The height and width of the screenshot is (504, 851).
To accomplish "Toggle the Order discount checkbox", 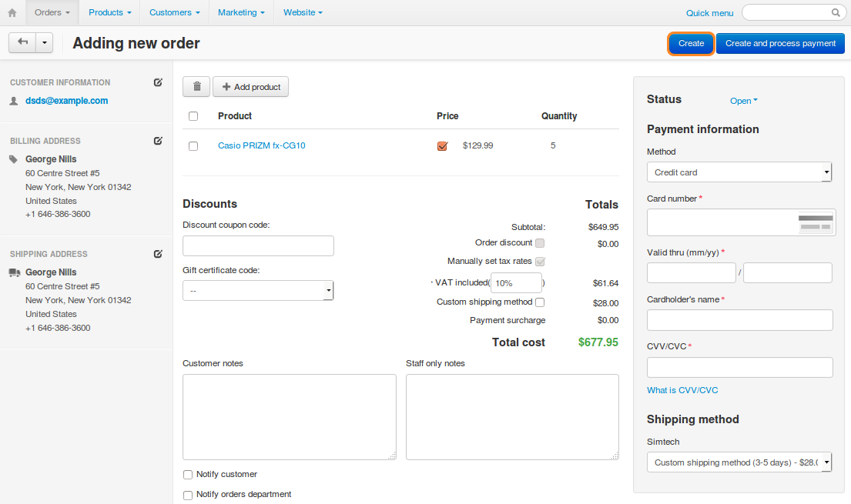I will (x=539, y=243).
